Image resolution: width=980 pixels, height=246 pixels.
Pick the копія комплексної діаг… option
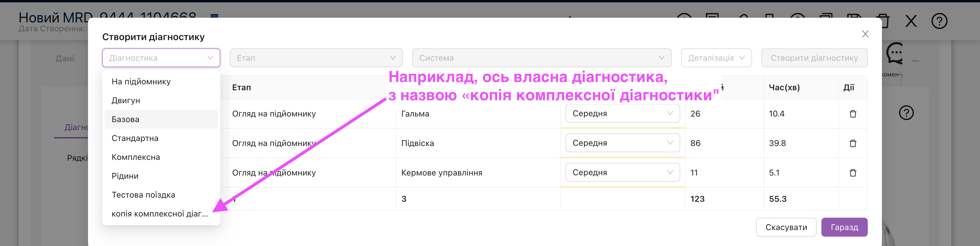click(160, 214)
